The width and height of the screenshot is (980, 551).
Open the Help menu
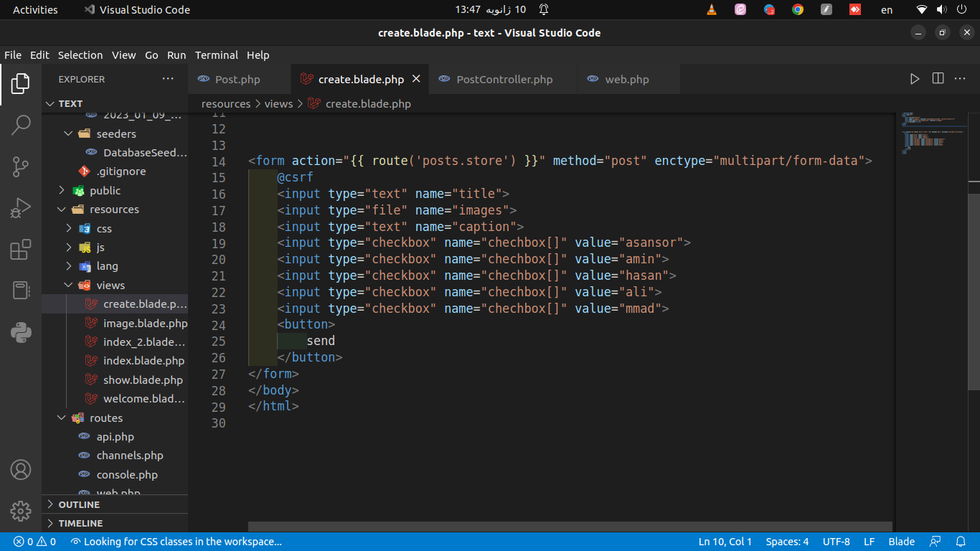(258, 55)
